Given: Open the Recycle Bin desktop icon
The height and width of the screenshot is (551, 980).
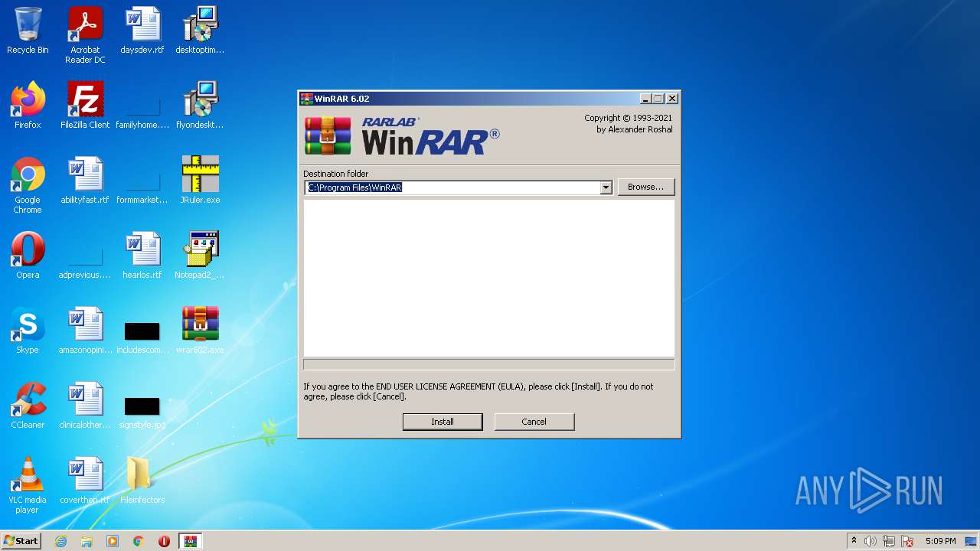Looking at the screenshot, I should 28,31.
